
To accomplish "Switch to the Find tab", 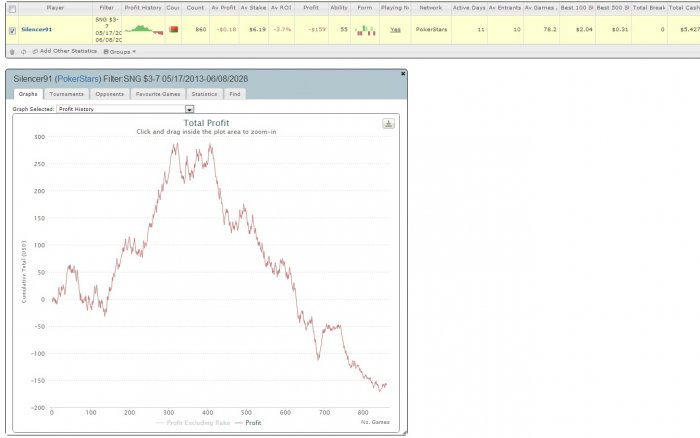I will click(x=235, y=94).
